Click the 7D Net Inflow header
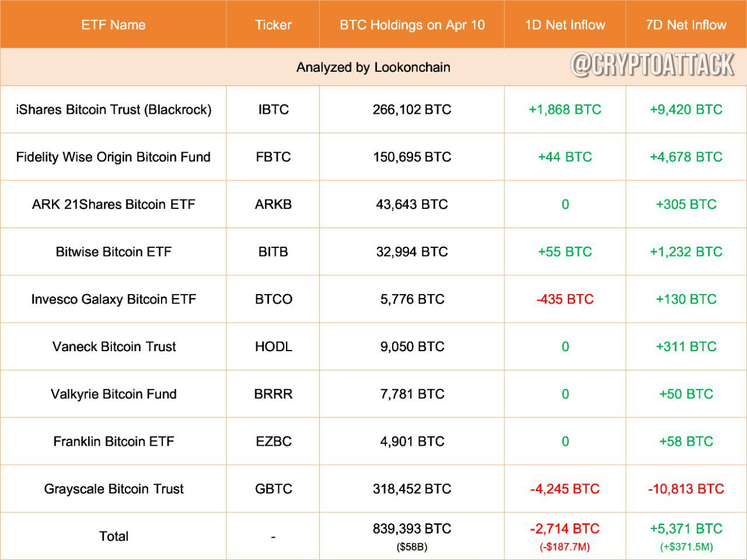Image resolution: width=747 pixels, height=560 pixels. [x=686, y=25]
